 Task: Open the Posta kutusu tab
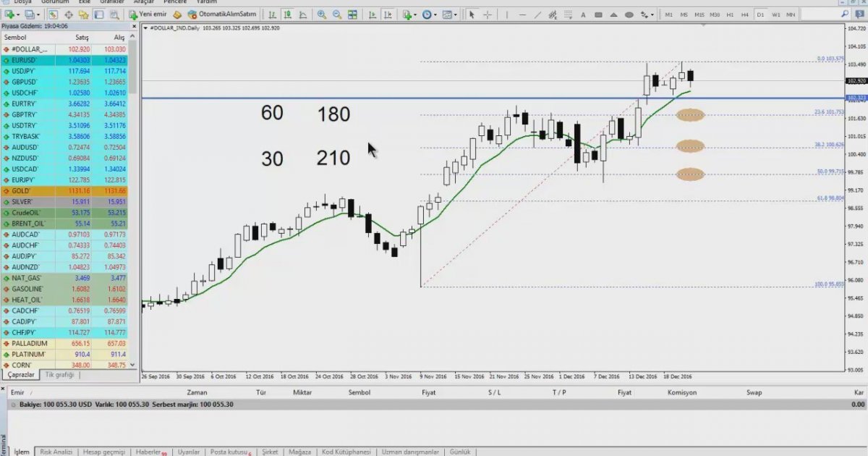point(230,452)
